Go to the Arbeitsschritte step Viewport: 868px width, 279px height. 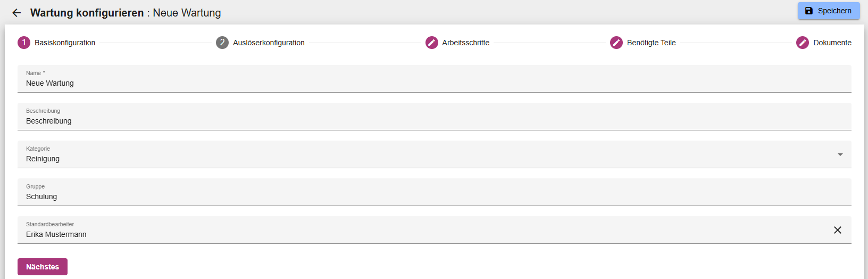465,43
